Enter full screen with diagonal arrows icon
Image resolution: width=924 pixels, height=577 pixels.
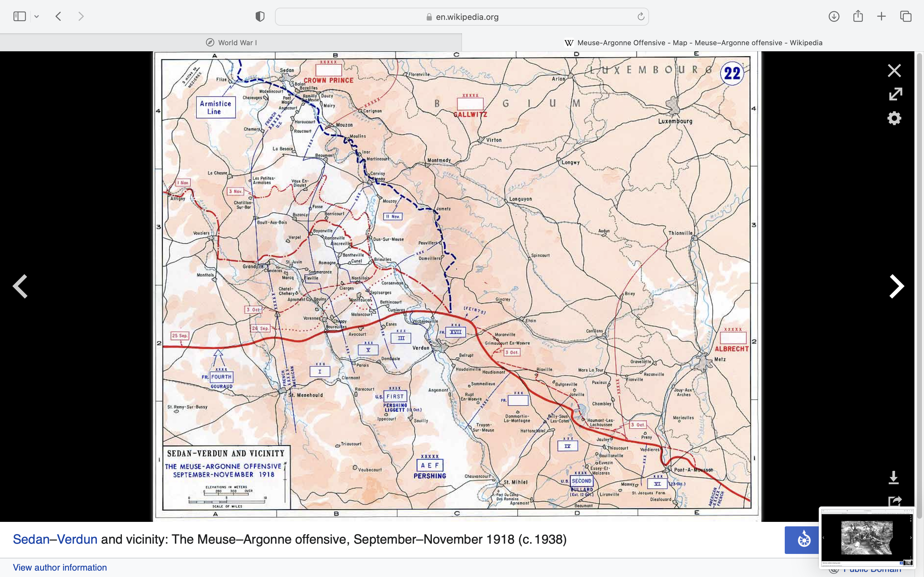[895, 94]
